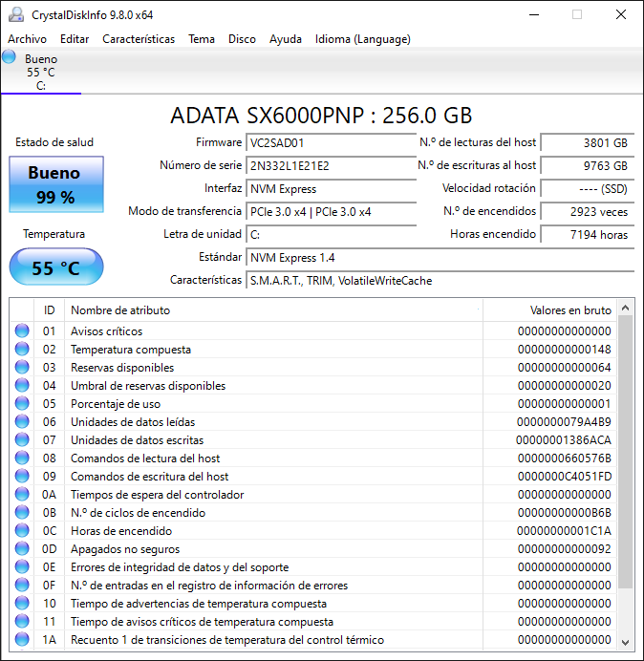Screen dimensions: 644x661
Task: Click status orb next to Porcentaje de uso
Action: coord(22,404)
